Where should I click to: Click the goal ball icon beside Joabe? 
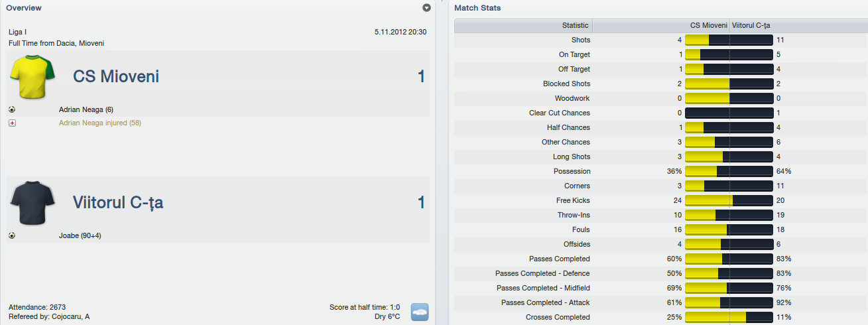click(12, 235)
